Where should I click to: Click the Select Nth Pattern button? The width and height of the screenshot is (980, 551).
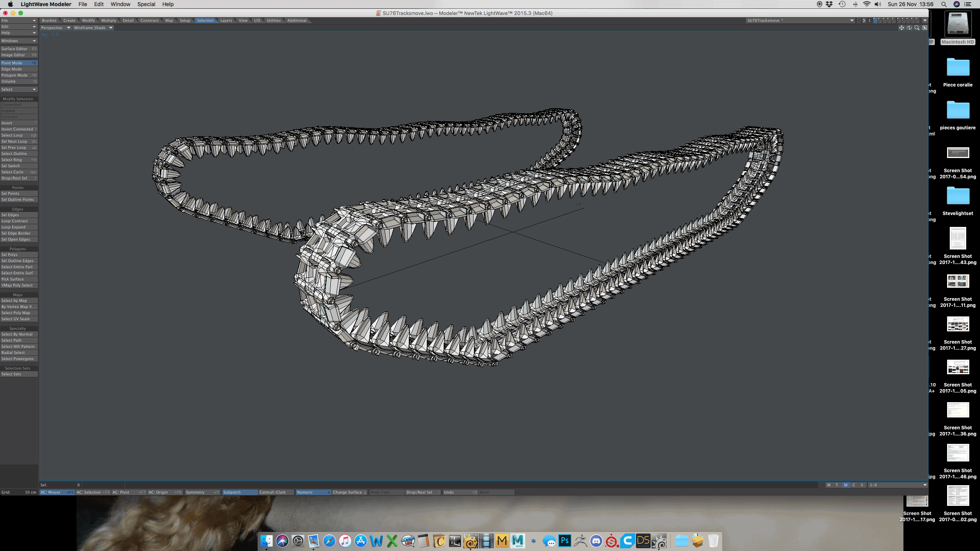[18, 347]
